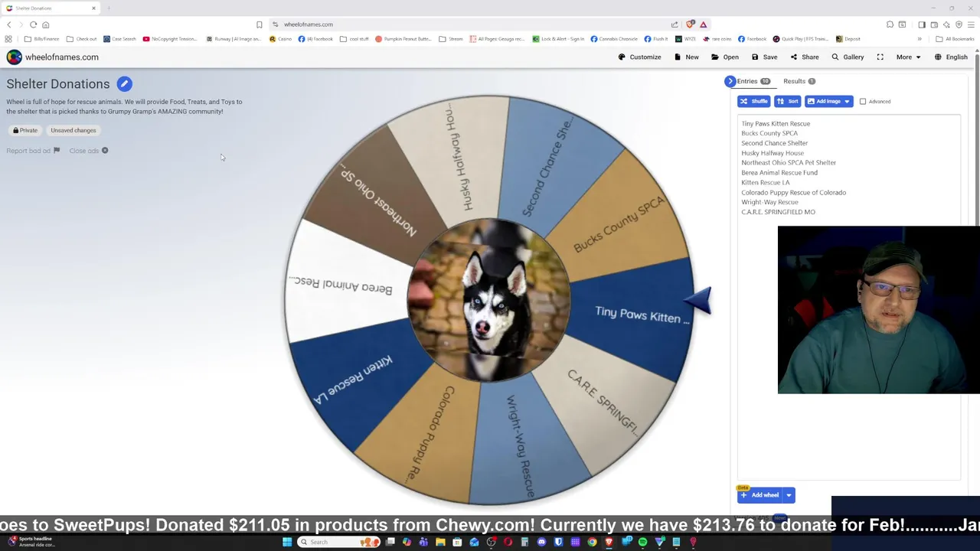
Task: Open the Windows Start menu
Action: 287,542
